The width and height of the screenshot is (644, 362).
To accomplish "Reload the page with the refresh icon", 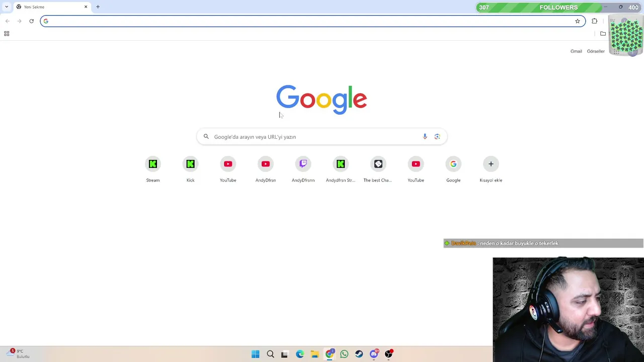I will click(x=31, y=21).
